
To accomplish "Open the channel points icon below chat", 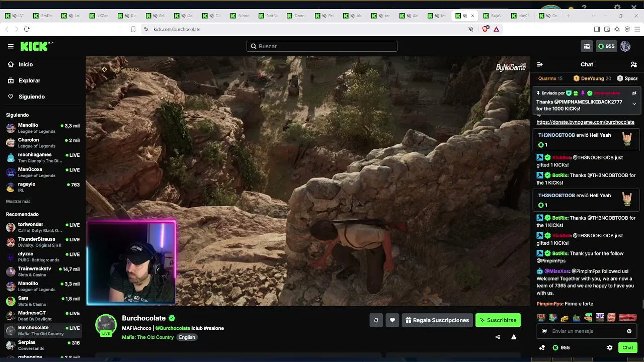I will [542, 347].
